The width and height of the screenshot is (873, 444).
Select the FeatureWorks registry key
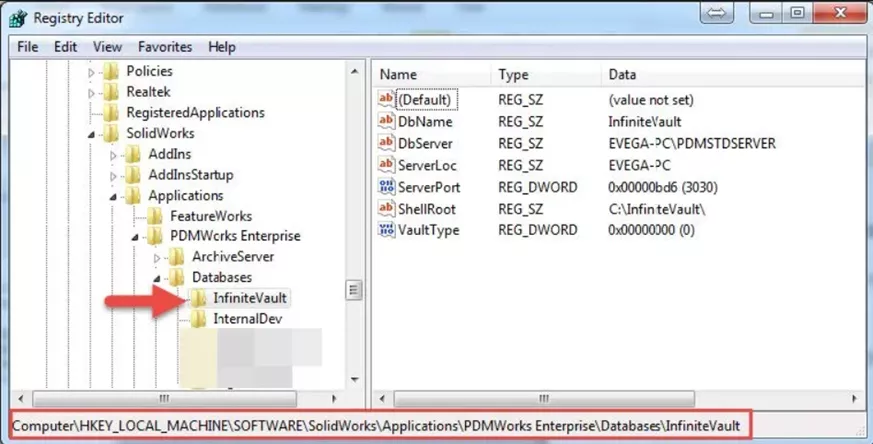point(210,216)
